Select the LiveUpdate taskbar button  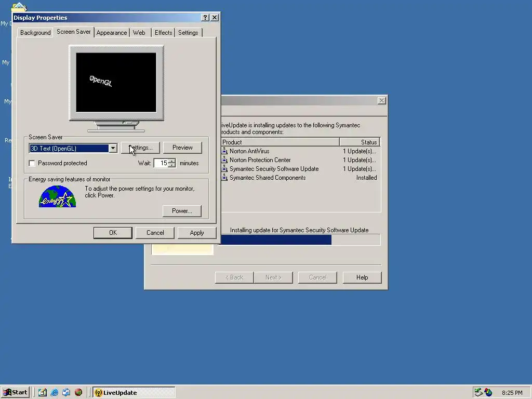[x=134, y=393]
